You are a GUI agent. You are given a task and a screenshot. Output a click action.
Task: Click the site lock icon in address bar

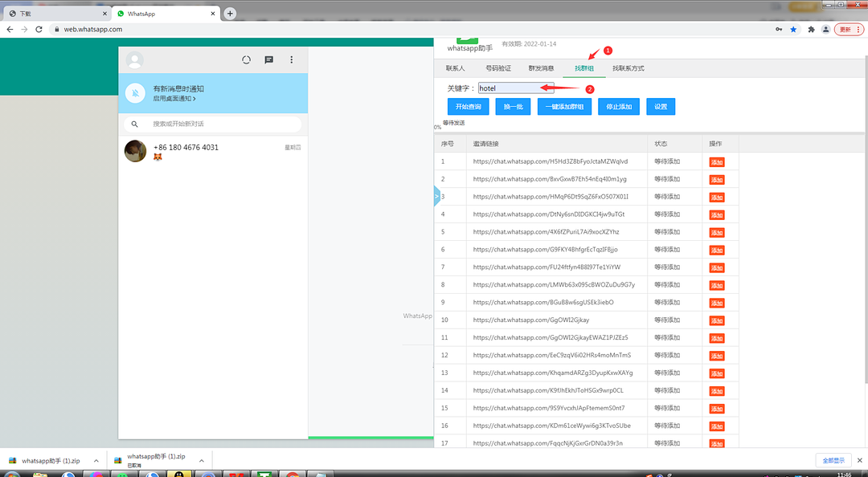point(56,30)
